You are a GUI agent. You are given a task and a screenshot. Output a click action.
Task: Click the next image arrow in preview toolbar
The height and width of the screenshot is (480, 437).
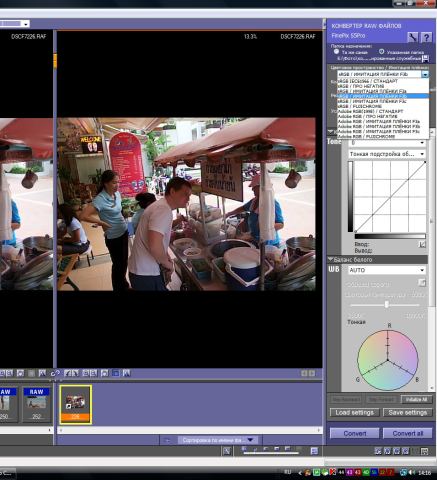[x=312, y=373]
